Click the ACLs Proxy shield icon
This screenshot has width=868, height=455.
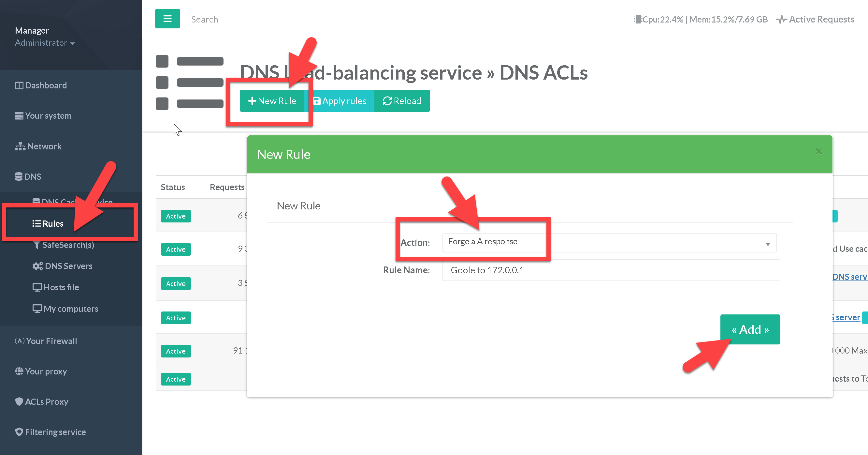(x=19, y=402)
